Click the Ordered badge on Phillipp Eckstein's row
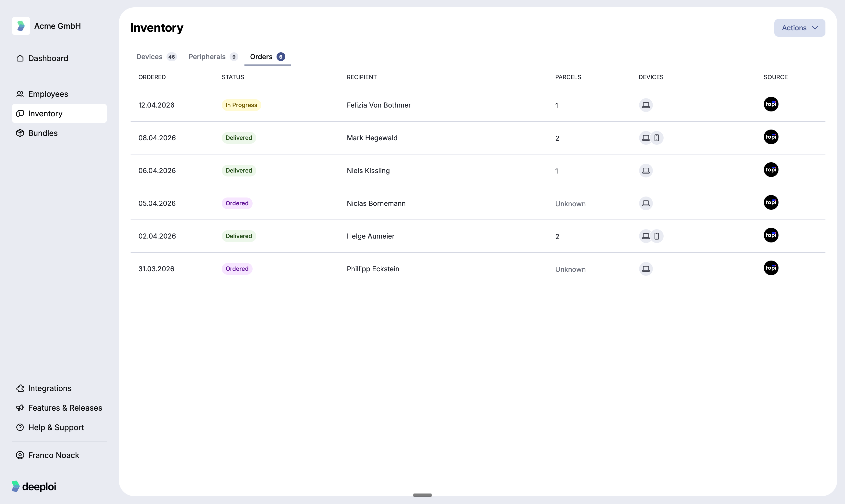The height and width of the screenshot is (504, 845). (237, 269)
